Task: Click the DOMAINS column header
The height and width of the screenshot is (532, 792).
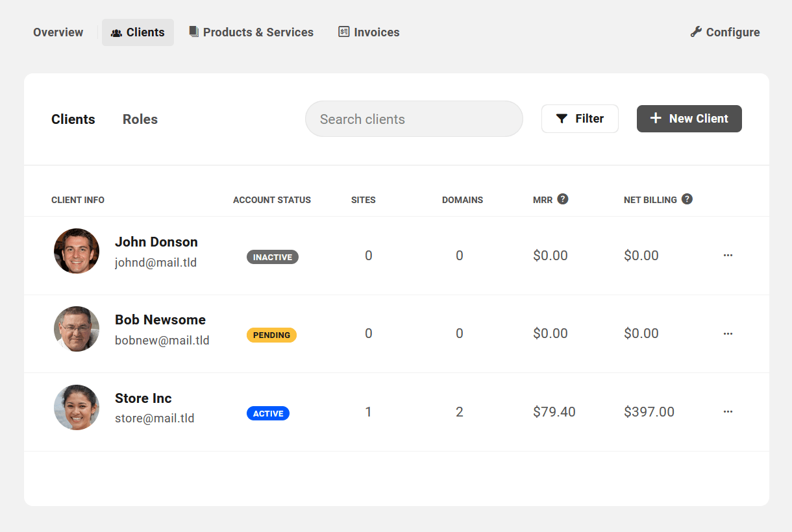Action: (x=463, y=200)
